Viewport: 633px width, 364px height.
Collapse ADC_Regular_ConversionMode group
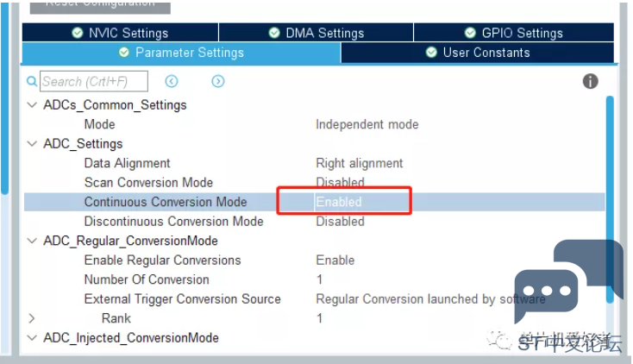tap(32, 241)
